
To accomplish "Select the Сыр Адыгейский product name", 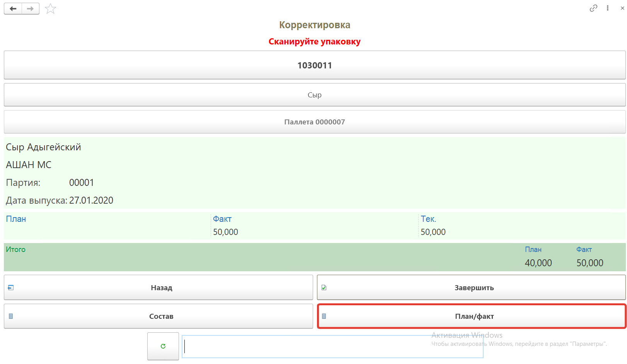I will click(x=44, y=147).
